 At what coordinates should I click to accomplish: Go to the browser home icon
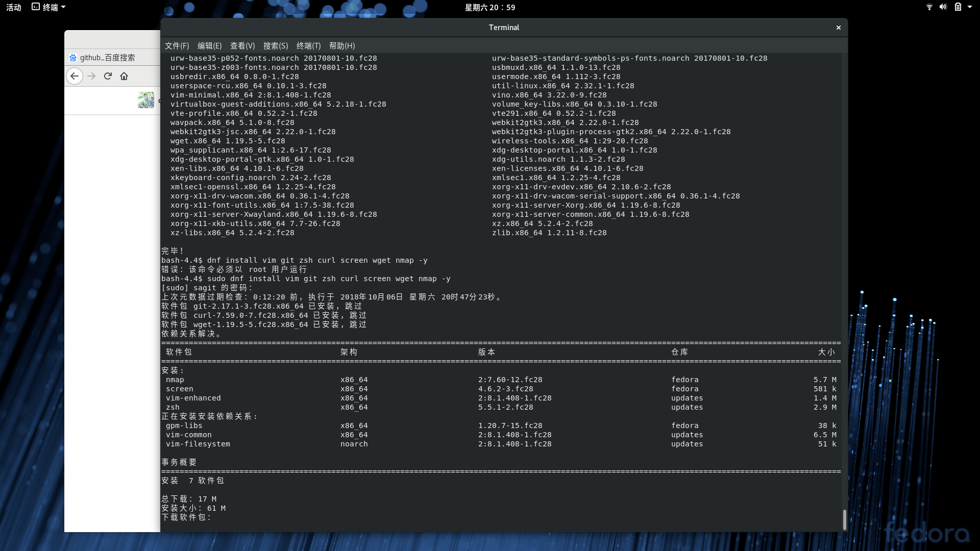(124, 76)
